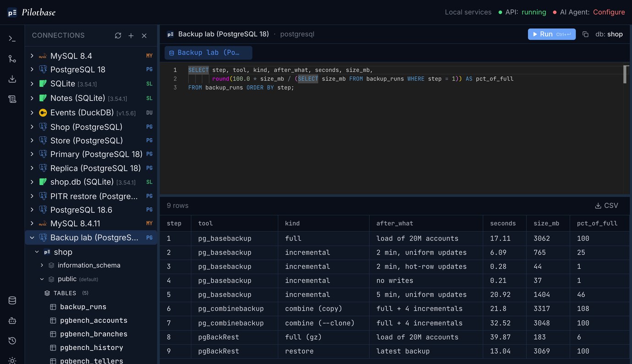This screenshot has height=364, width=632.
Task: Run the query with the Run button
Action: [x=551, y=34]
